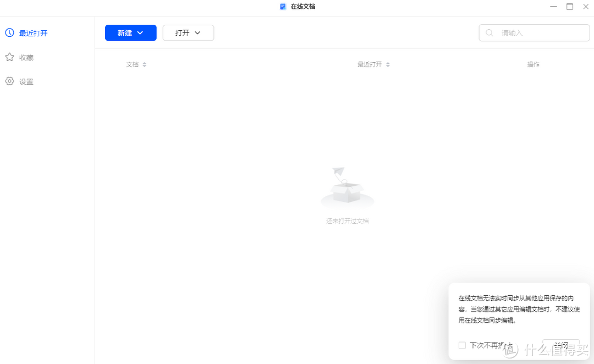Click the 在线文档 logo in the title bar
The height and width of the screenshot is (364, 594).
[x=284, y=7]
